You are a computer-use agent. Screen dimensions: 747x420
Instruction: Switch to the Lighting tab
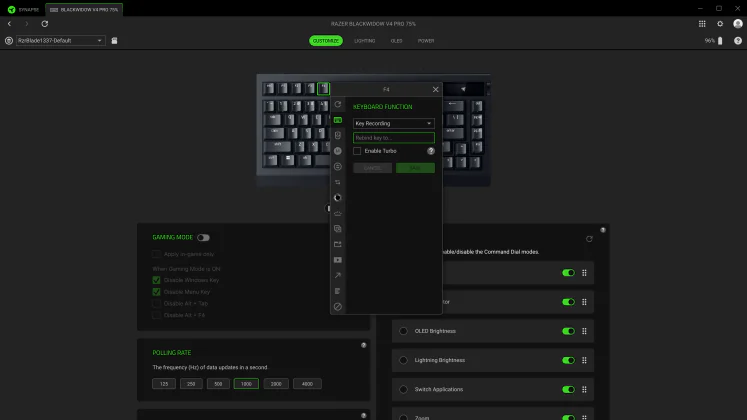[364, 40]
